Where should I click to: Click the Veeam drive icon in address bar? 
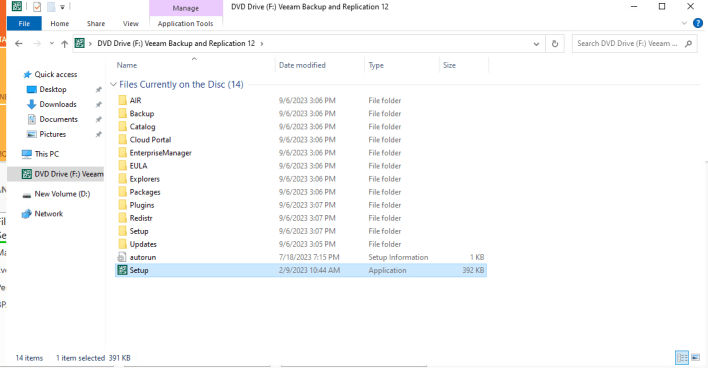[x=79, y=43]
